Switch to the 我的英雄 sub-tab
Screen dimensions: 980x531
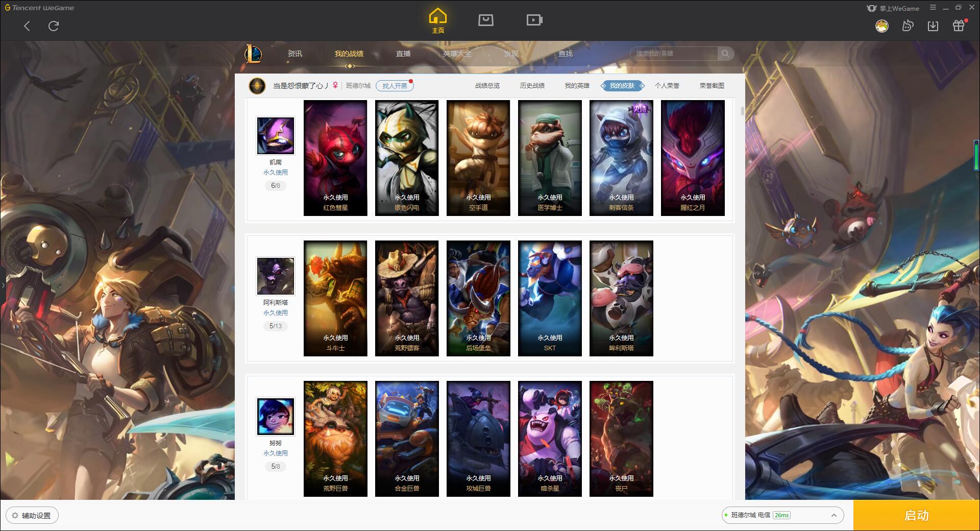click(x=577, y=86)
